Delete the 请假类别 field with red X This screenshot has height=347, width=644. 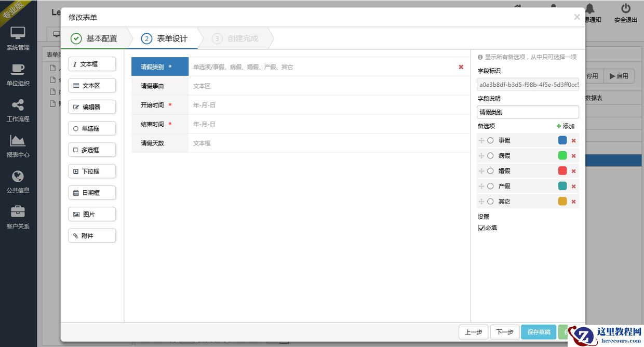461,67
